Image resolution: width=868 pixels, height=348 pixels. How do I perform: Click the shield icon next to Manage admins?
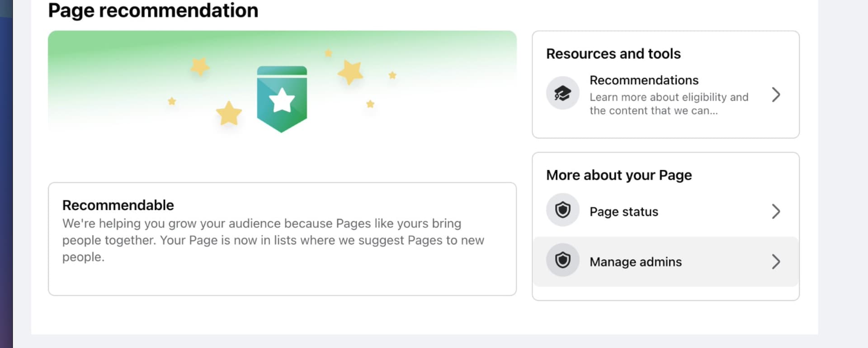point(562,260)
